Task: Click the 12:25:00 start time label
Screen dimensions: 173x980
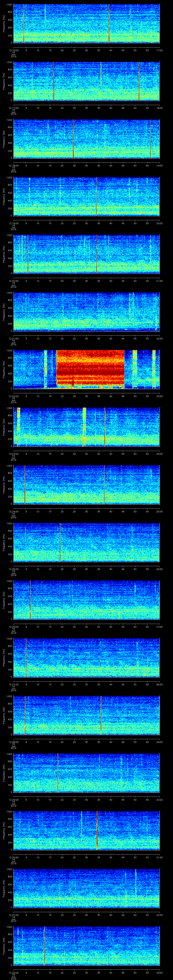Action: pos(14,569)
